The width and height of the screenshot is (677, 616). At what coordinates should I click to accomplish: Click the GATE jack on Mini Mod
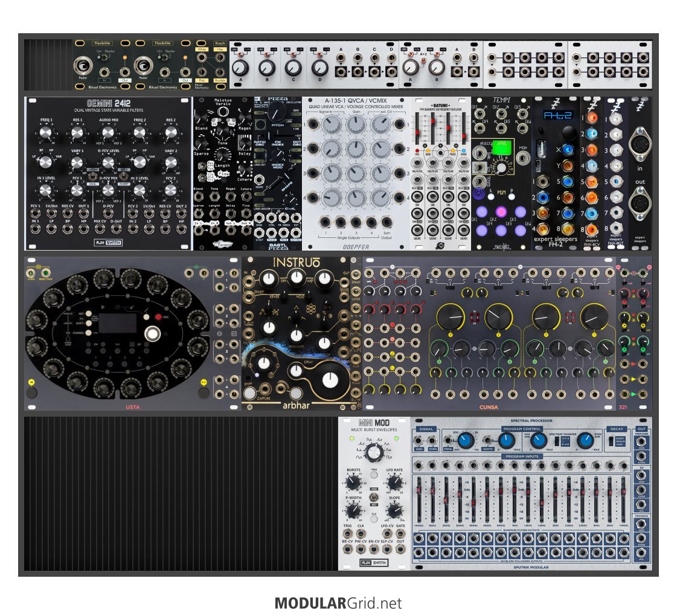click(400, 533)
